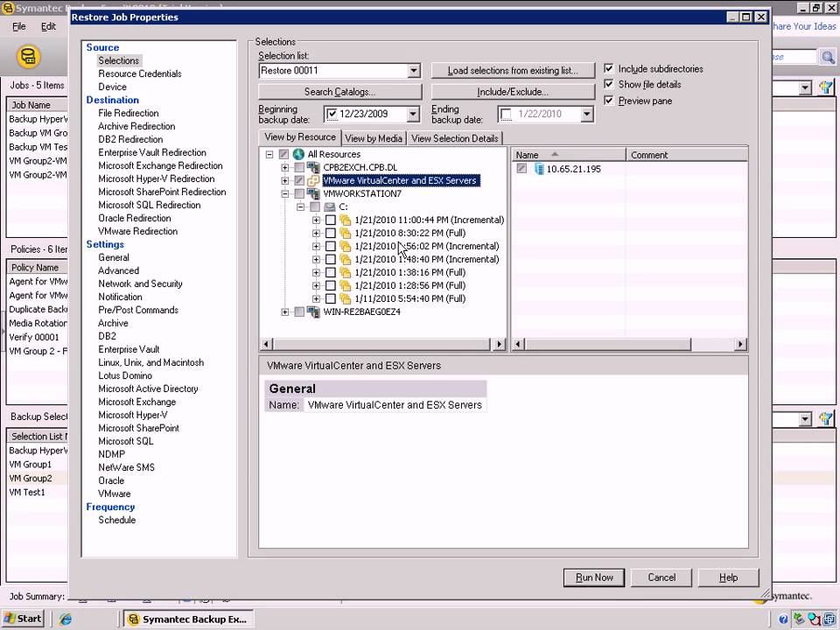Click the 10.65.21.195 server icon
The image size is (840, 630).
pyautogui.click(x=539, y=169)
